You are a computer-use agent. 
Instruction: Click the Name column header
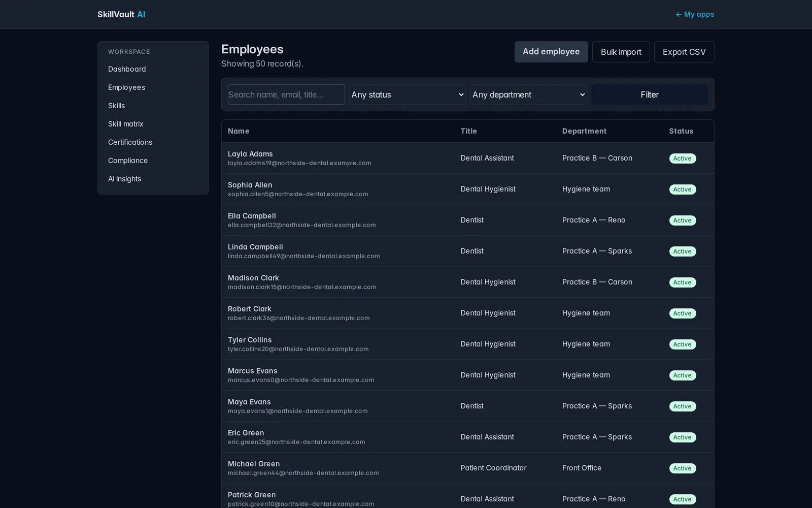[239, 131]
